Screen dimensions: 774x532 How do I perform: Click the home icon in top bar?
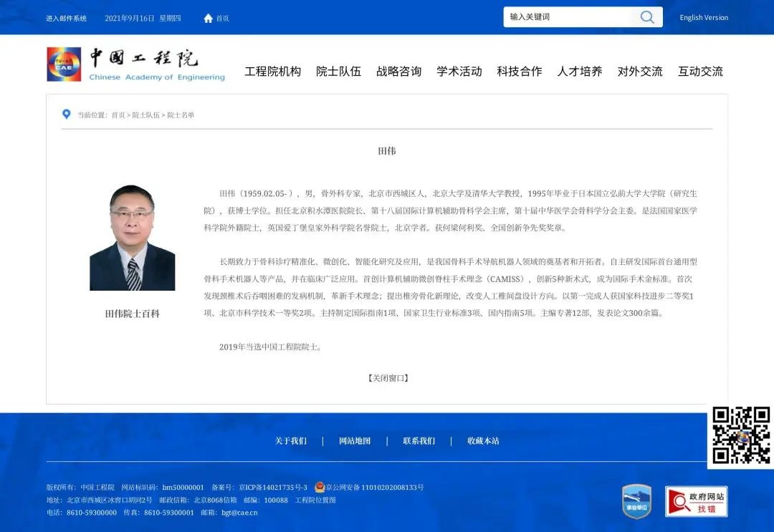click(209, 18)
